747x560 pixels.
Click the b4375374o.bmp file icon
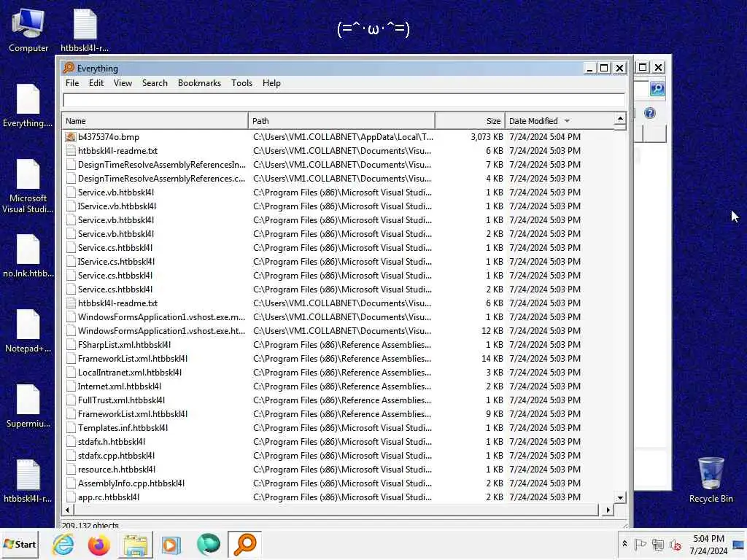(71, 137)
